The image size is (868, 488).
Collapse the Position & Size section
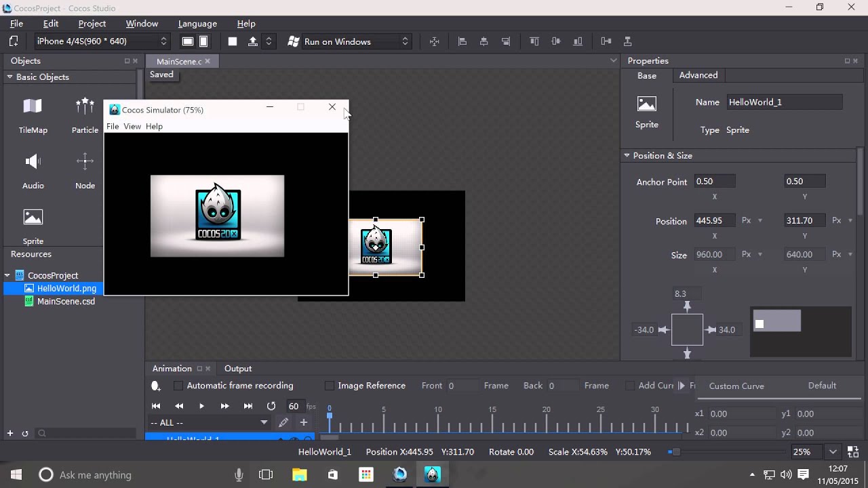pos(627,155)
